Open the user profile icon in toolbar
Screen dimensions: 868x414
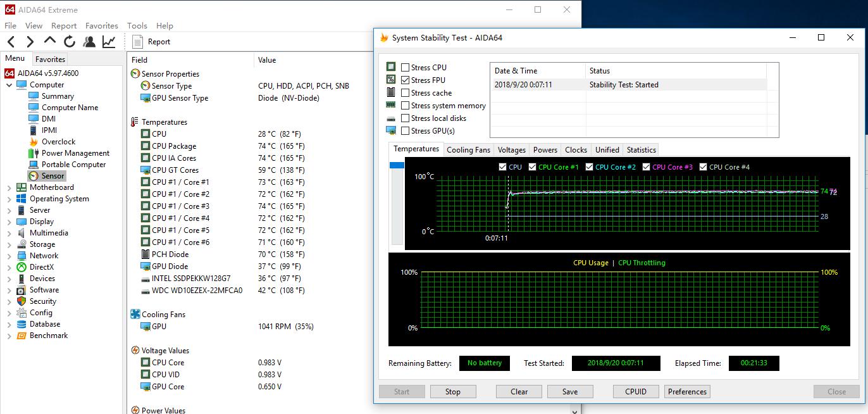click(x=89, y=42)
